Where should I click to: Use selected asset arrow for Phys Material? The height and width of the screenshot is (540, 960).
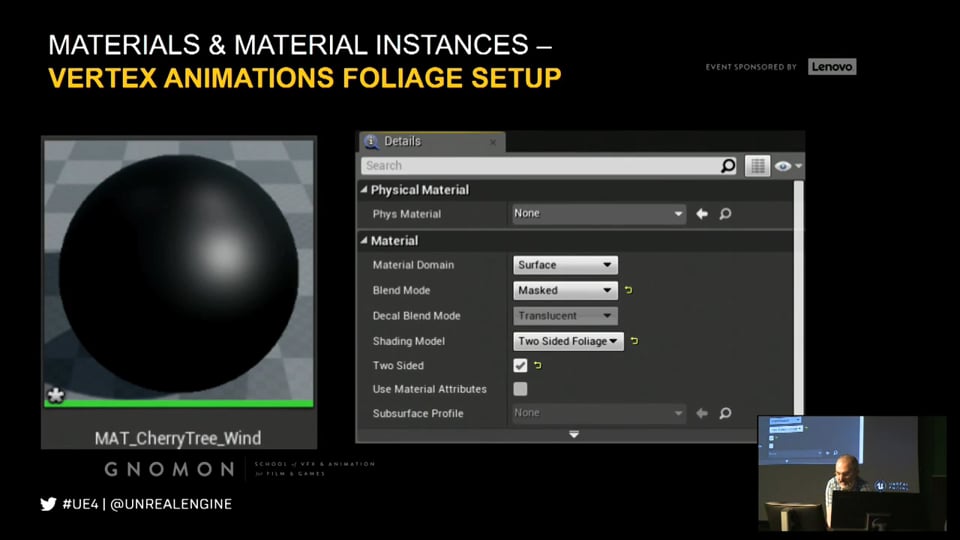coord(702,214)
